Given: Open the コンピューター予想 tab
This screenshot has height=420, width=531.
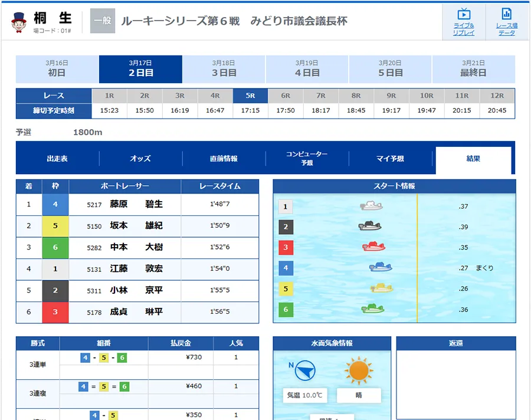Looking at the screenshot, I should click(307, 159).
